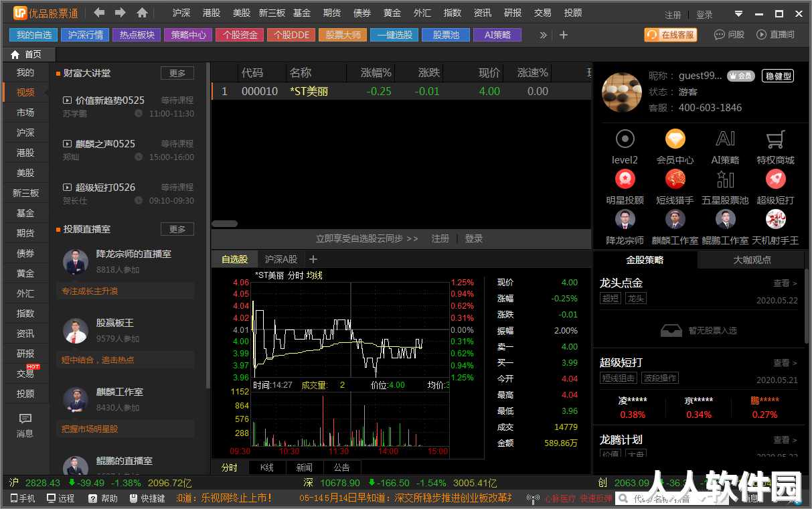Click the orange 在线客服 button
812x509 pixels.
tap(671, 35)
